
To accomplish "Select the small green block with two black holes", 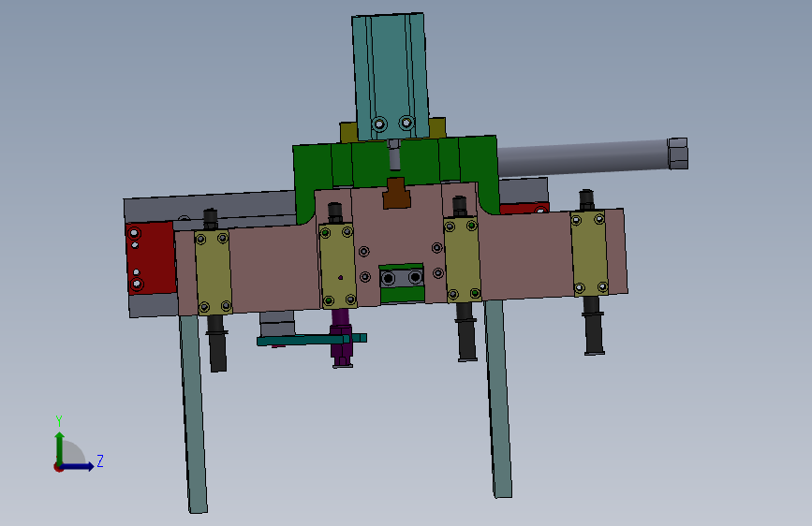I will pyautogui.click(x=402, y=284).
